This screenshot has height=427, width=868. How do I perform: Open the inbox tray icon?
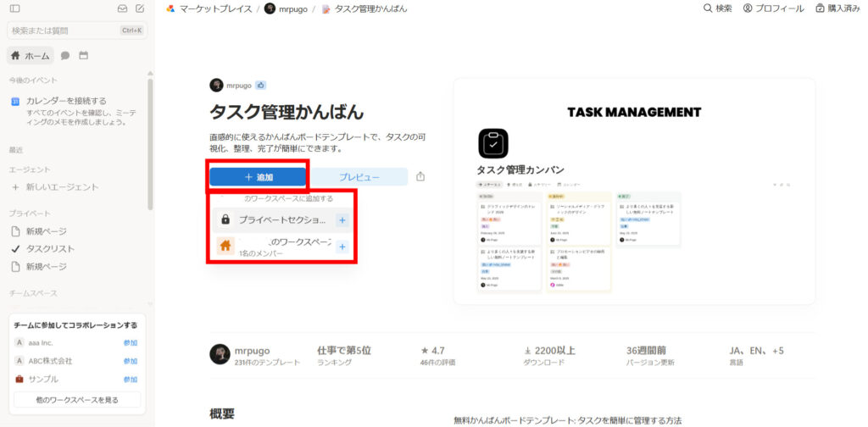coord(123,8)
